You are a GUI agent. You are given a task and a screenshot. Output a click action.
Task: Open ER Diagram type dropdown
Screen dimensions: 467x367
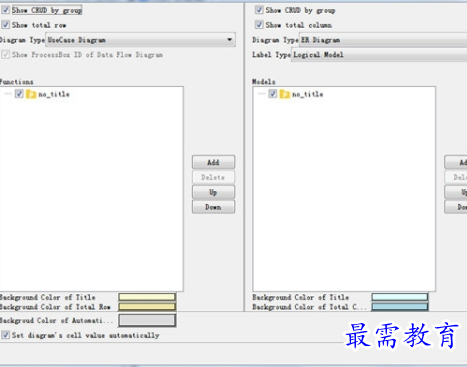point(383,40)
